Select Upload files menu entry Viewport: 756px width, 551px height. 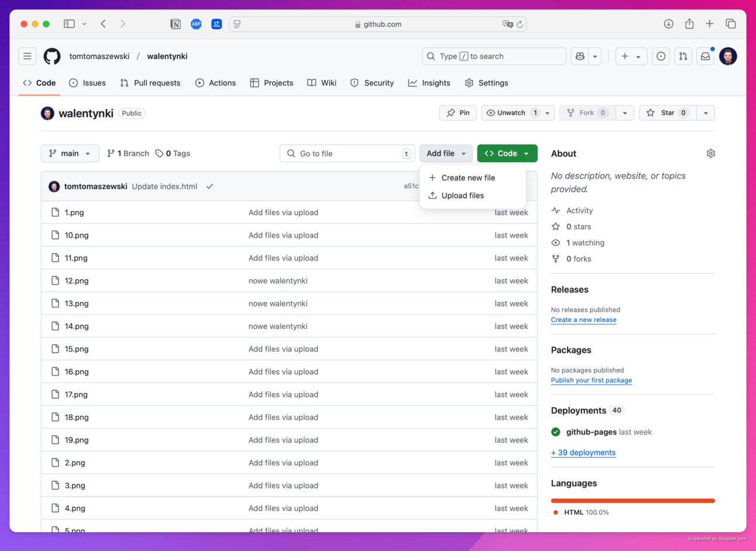(x=473, y=196)
